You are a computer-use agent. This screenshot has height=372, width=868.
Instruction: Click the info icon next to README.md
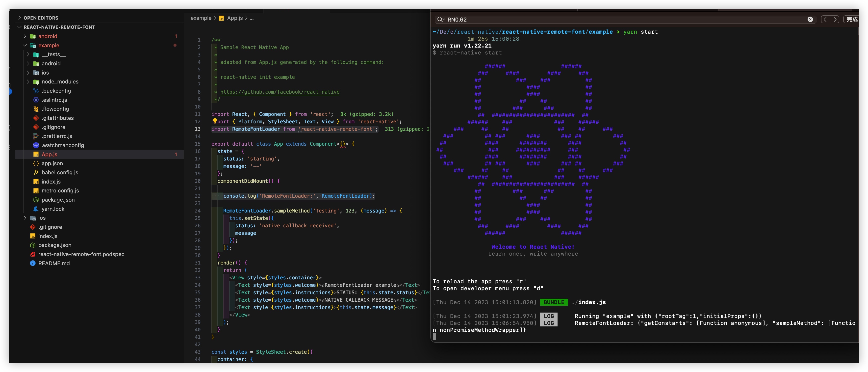[x=32, y=263]
